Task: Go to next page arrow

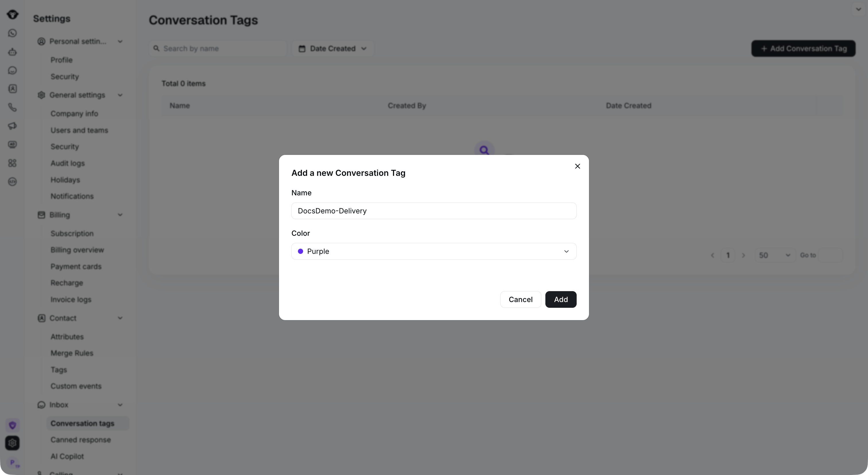Action: (x=743, y=255)
